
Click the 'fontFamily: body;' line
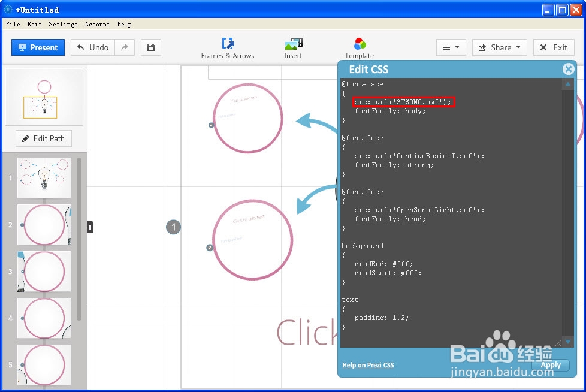[390, 111]
